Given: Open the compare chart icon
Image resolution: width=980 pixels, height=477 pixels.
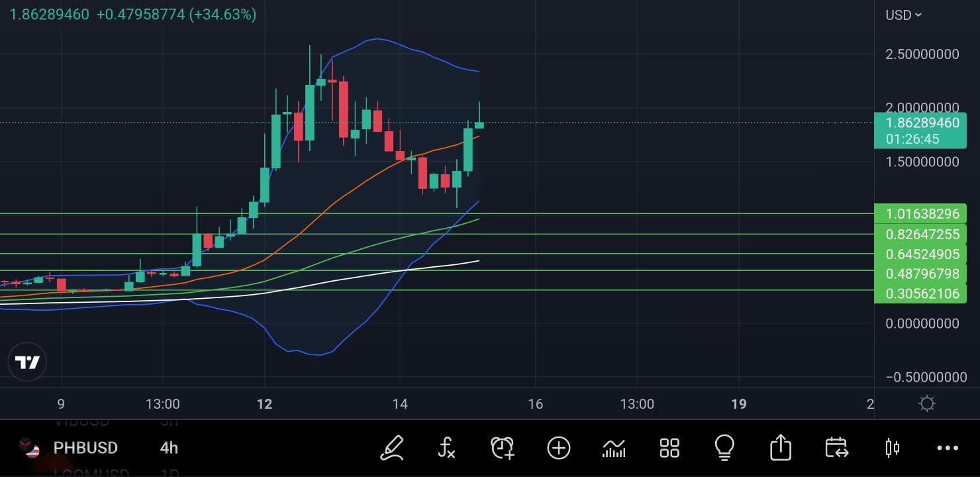Looking at the screenshot, I should pos(614,449).
